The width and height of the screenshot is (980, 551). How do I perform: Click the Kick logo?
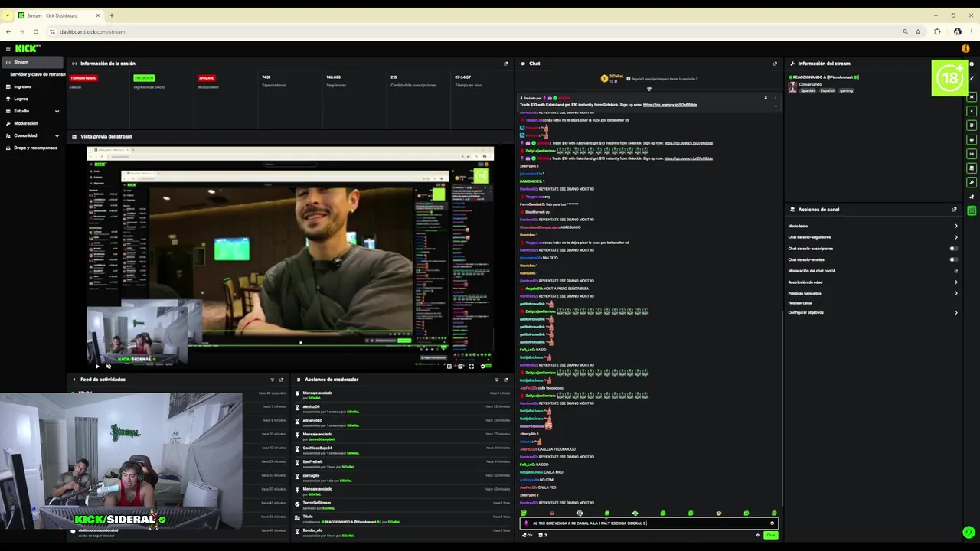28,48
